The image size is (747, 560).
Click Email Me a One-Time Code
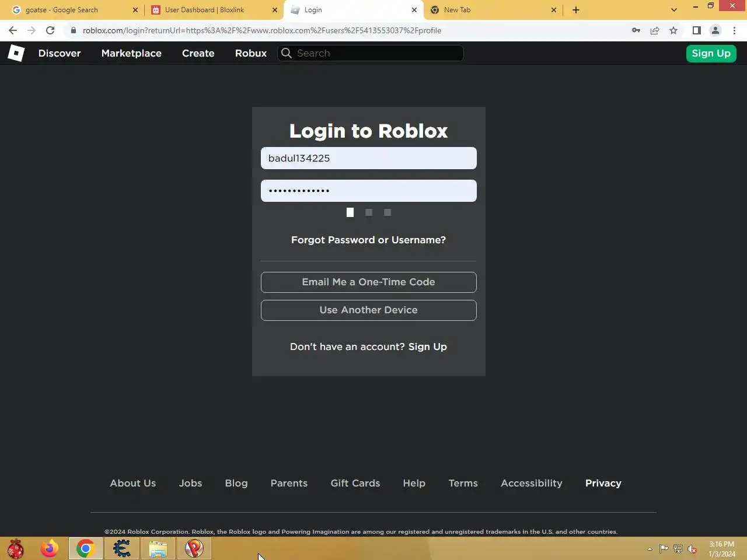[x=369, y=282]
